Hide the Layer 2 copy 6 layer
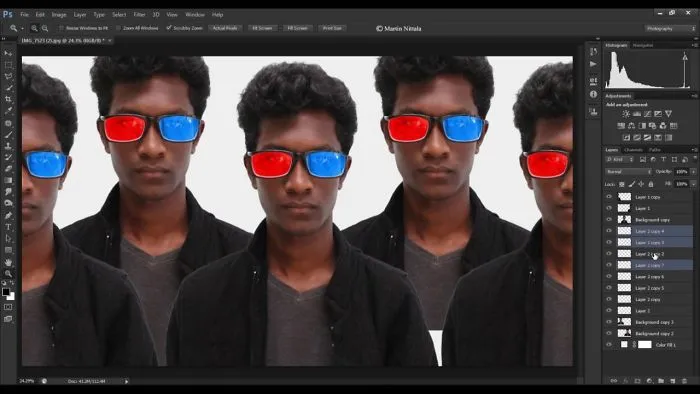Viewport: 700px width, 394px height. 609,276
